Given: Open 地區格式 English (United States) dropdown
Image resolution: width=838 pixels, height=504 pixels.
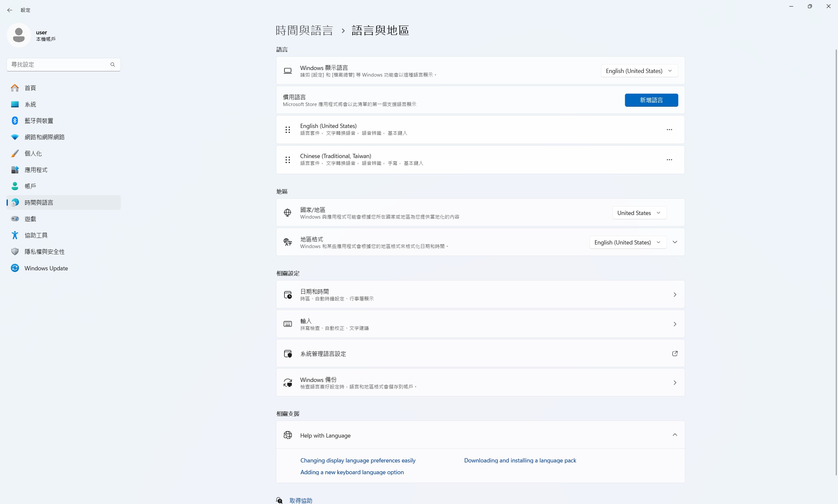Looking at the screenshot, I should tap(628, 242).
